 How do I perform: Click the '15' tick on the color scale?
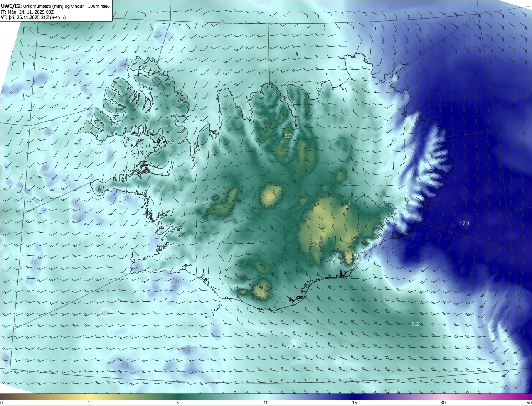pyautogui.click(x=355, y=403)
